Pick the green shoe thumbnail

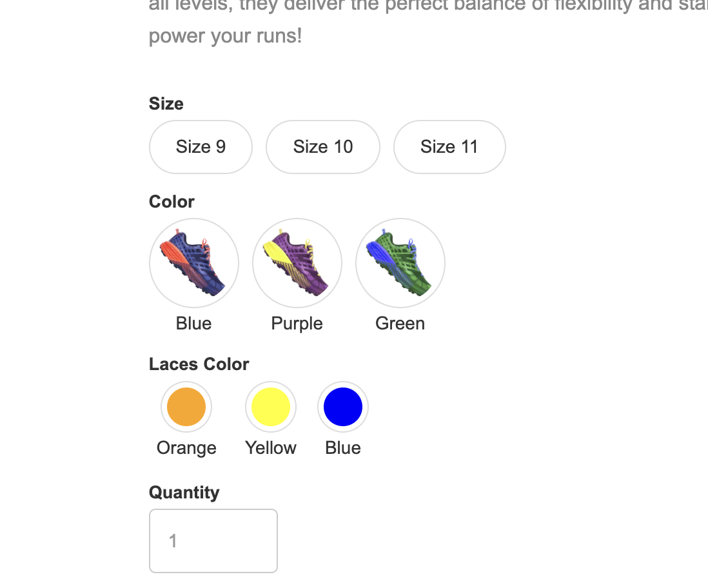[x=400, y=263]
